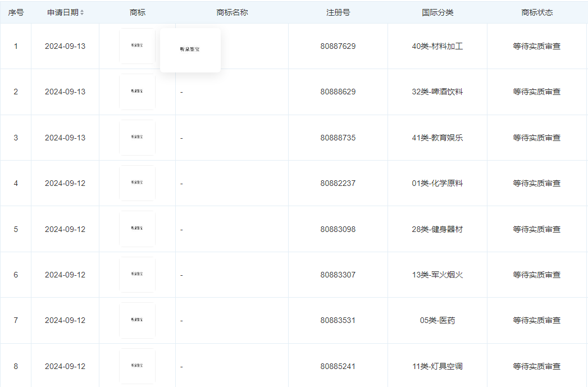The width and height of the screenshot is (588, 387).
Task: Open trademark thumbnail in row 80882237
Action: (x=137, y=183)
